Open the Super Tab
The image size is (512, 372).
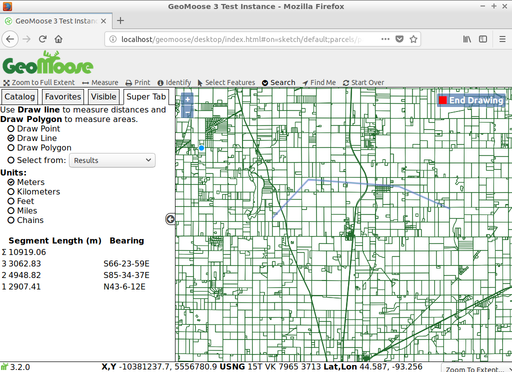(x=146, y=97)
